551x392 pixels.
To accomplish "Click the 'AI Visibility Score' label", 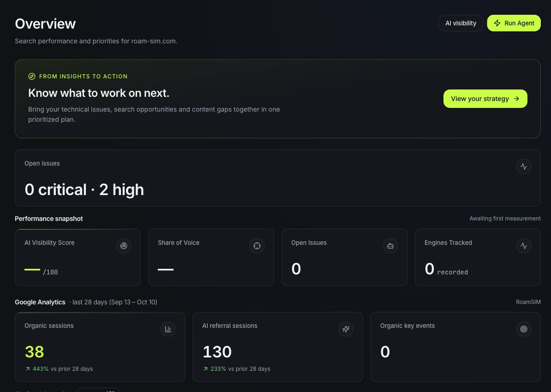I will pyautogui.click(x=49, y=243).
